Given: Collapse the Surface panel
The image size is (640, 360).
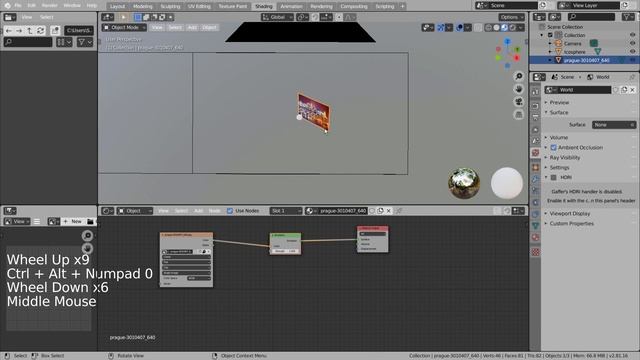Looking at the screenshot, I should tap(558, 112).
